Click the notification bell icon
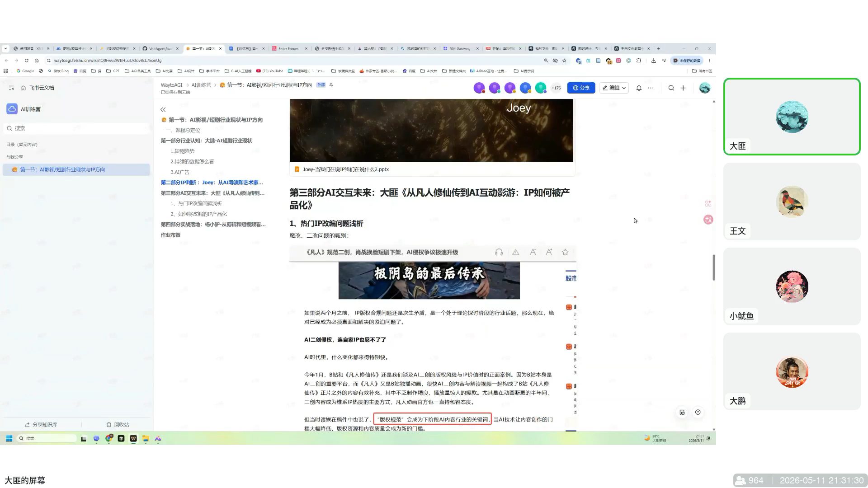 639,88
